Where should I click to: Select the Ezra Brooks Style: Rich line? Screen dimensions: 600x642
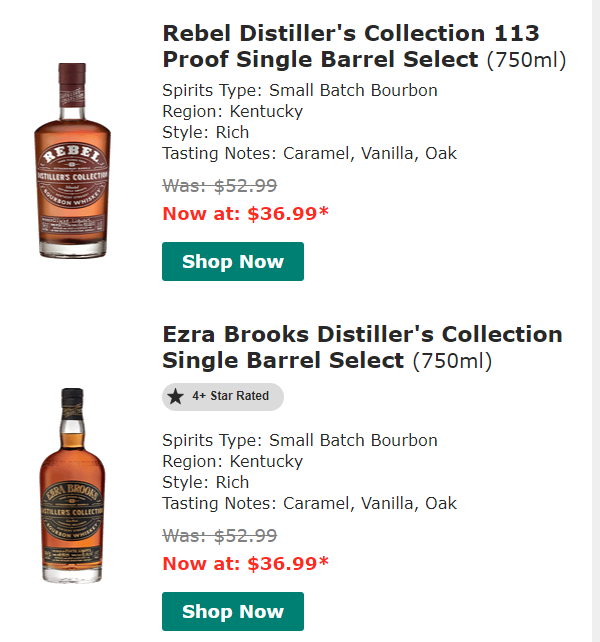[206, 482]
